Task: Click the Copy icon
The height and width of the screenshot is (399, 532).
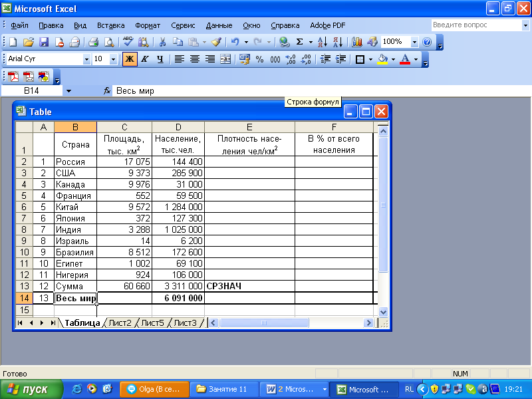Action: coord(178,42)
